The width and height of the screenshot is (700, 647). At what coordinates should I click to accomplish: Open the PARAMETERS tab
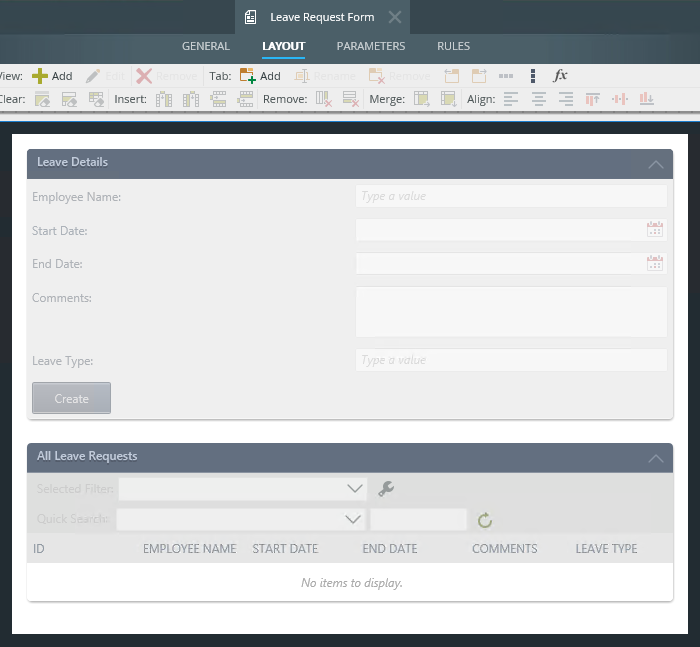371,46
